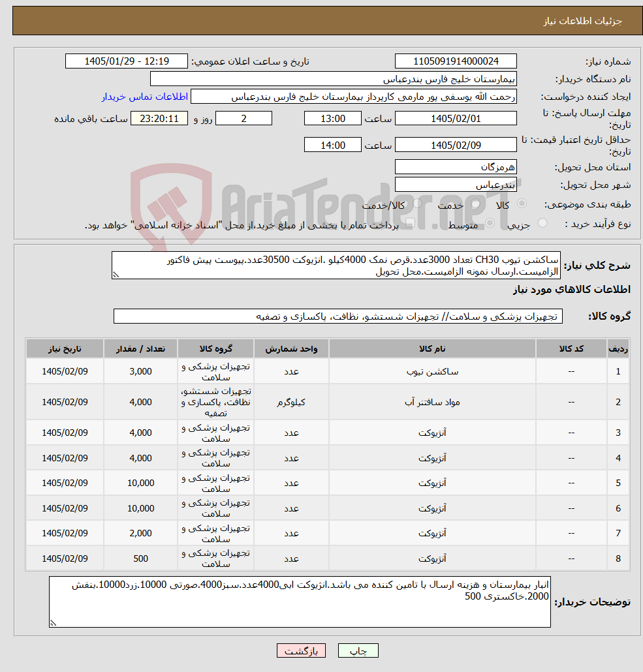Select the کالا radio button
The image size is (643, 672).
(522, 204)
